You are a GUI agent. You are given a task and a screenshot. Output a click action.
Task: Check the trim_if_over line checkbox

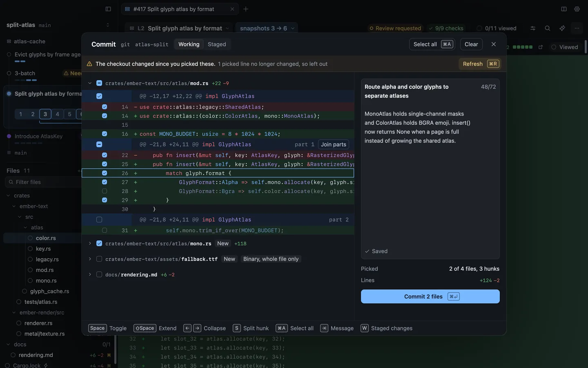point(105,230)
